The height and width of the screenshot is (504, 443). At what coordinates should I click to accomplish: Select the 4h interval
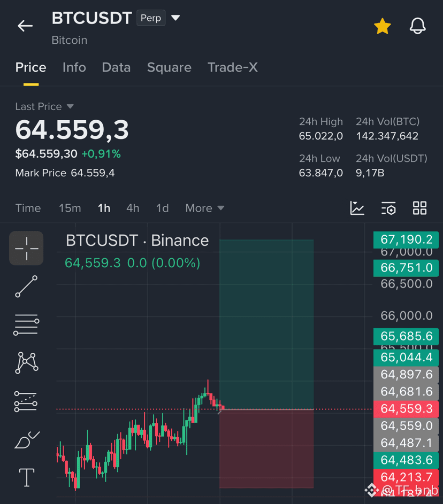133,208
